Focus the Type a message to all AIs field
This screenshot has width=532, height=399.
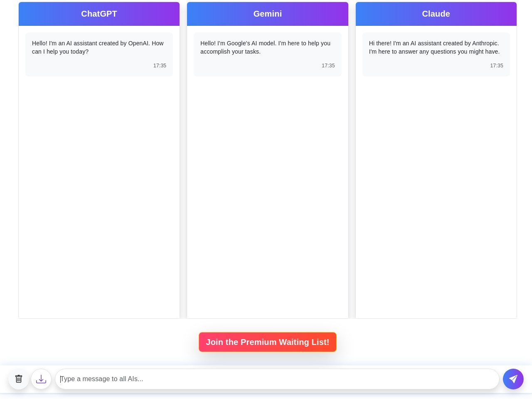coord(277,379)
